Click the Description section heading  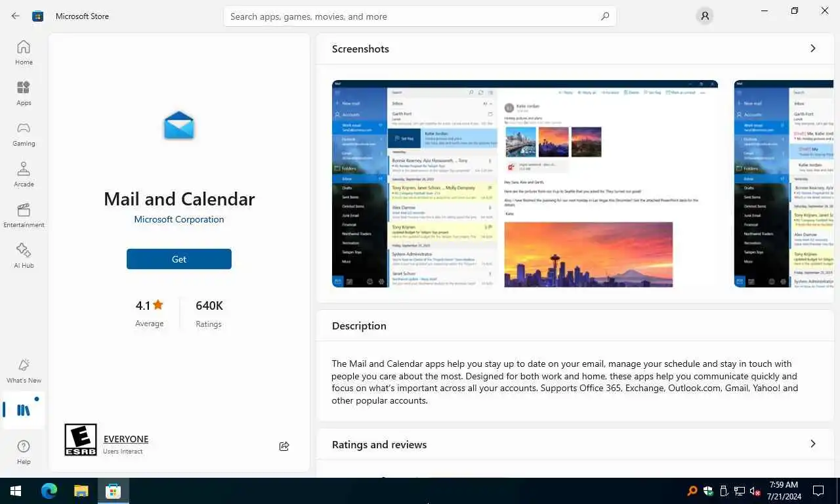point(359,325)
